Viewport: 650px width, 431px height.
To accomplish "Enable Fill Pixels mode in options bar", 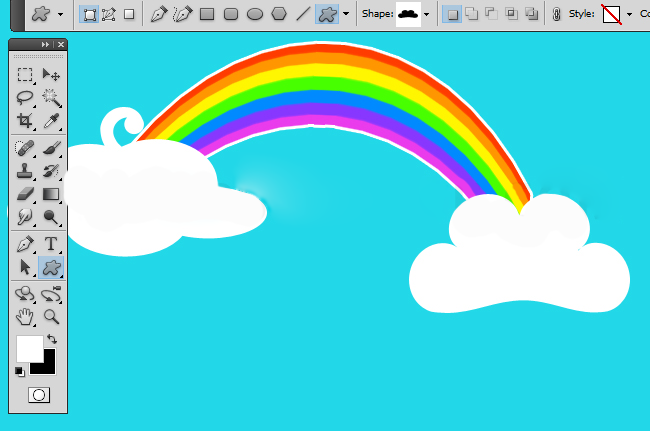I will click(129, 15).
